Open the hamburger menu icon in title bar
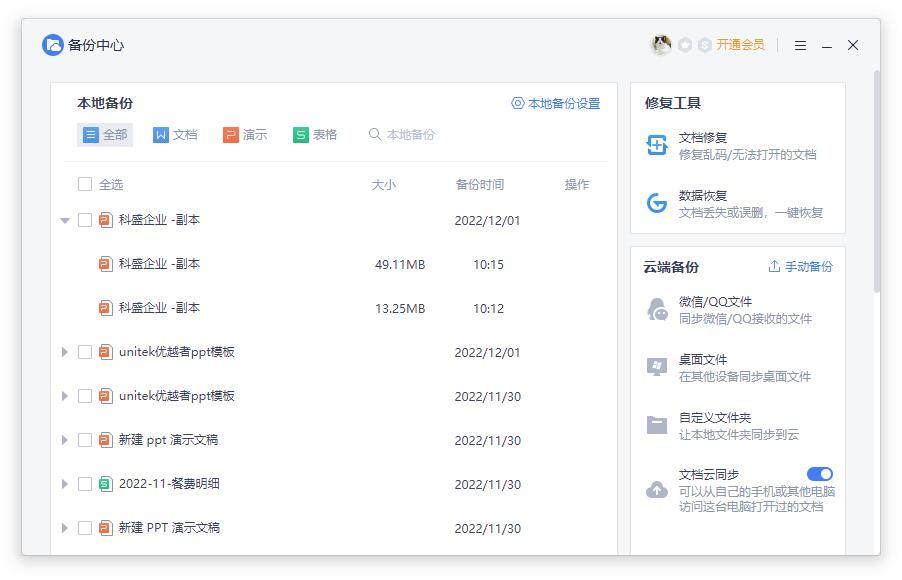Screen dimensions: 902x580 tap(800, 45)
